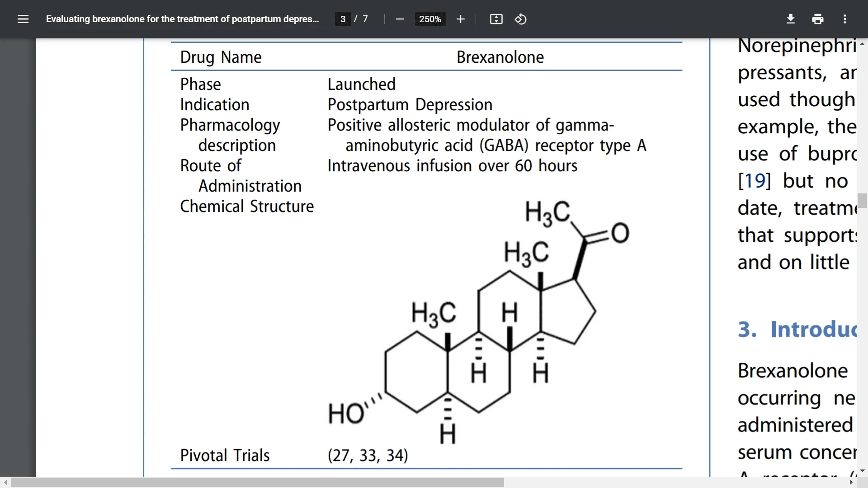The width and height of the screenshot is (868, 488).
Task: Click the scroll up arrow
Action: [862, 44]
